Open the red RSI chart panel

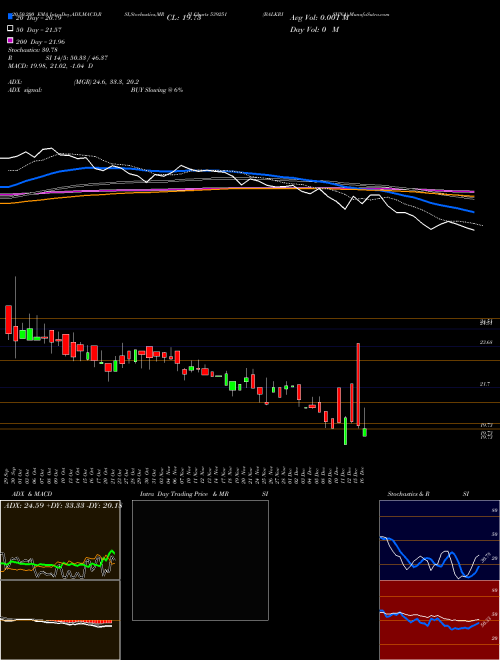click(439, 620)
